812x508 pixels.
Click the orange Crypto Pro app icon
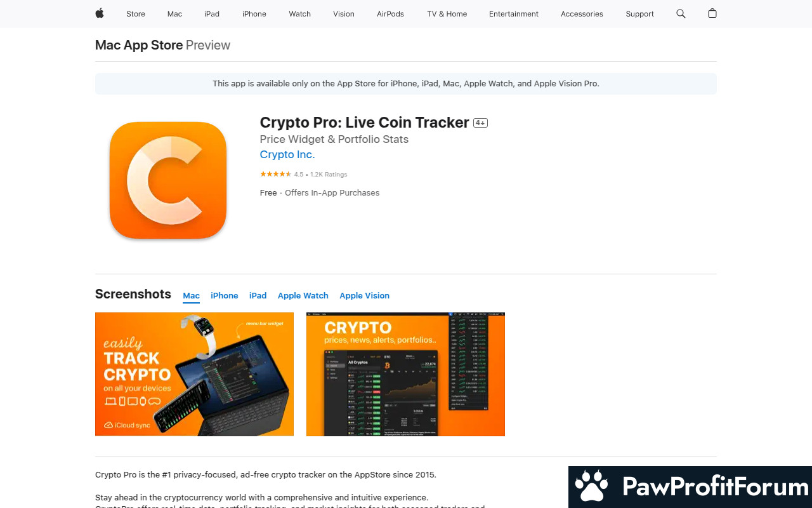coord(168,180)
